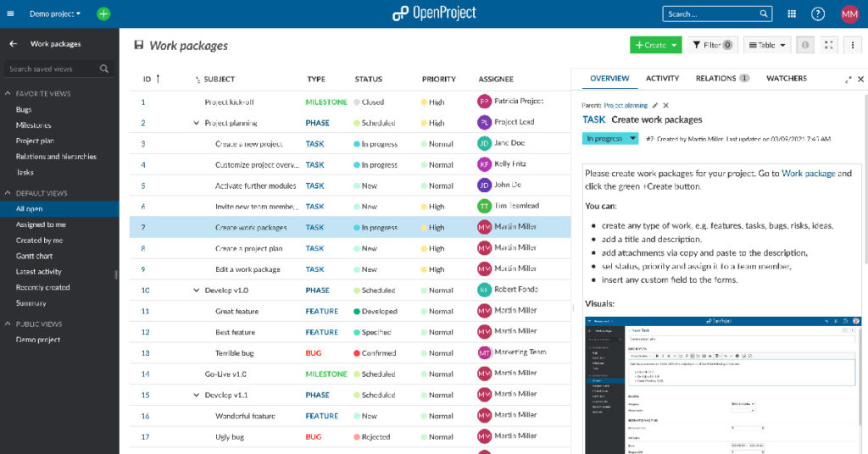Activate fullscreen zen mode icon
The width and height of the screenshot is (868, 454).
829,45
